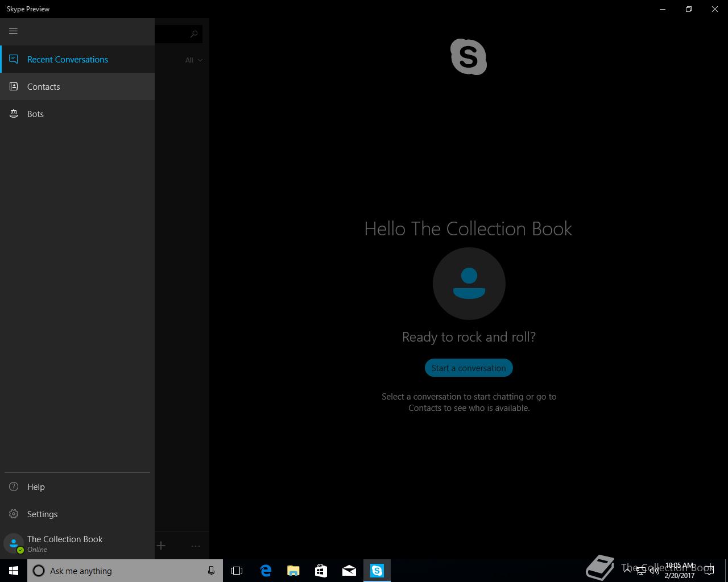
Task: Open Help
Action: pyautogui.click(x=77, y=487)
